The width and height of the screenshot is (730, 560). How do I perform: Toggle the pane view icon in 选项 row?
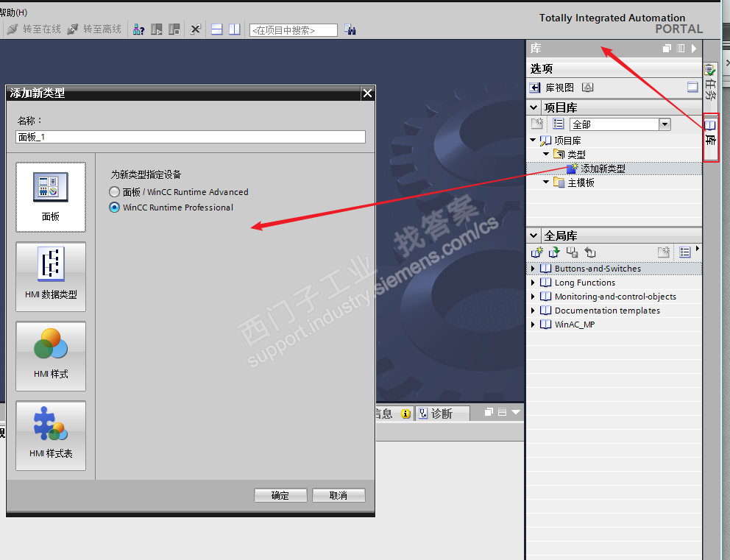click(692, 87)
